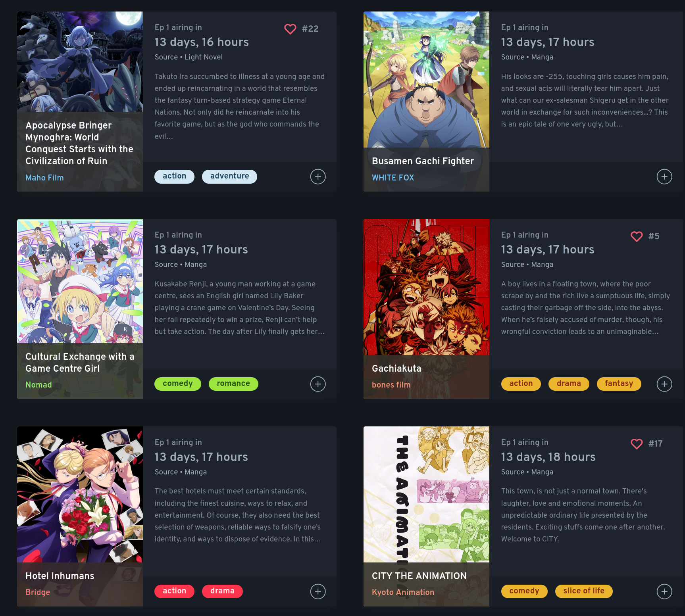Click the heart icon beside #22
685x616 pixels.
coord(290,29)
